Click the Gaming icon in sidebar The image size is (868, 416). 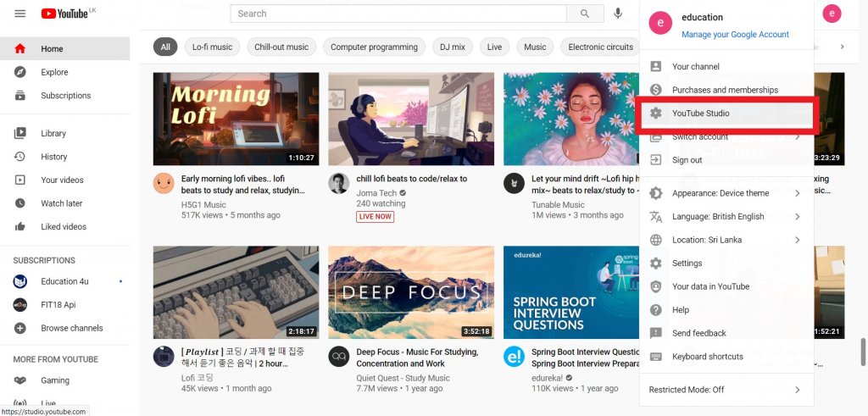(x=20, y=380)
